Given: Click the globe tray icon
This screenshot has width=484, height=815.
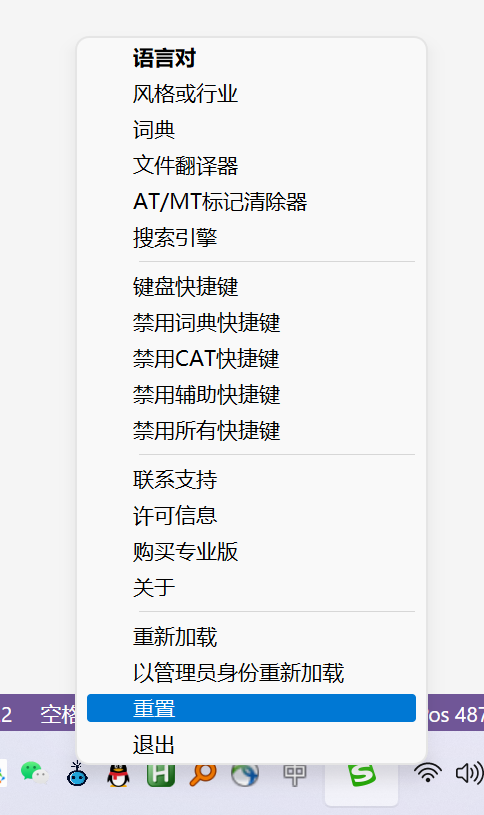Looking at the screenshot, I should click(245, 775).
